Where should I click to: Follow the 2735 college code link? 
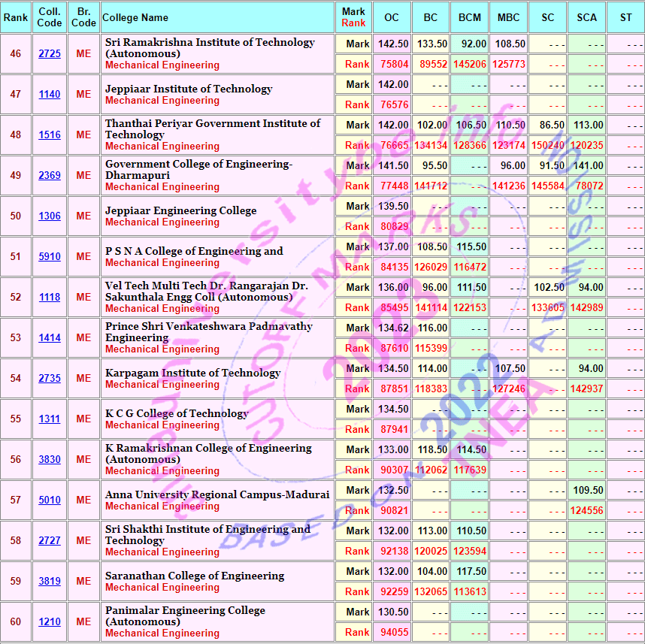tap(50, 379)
